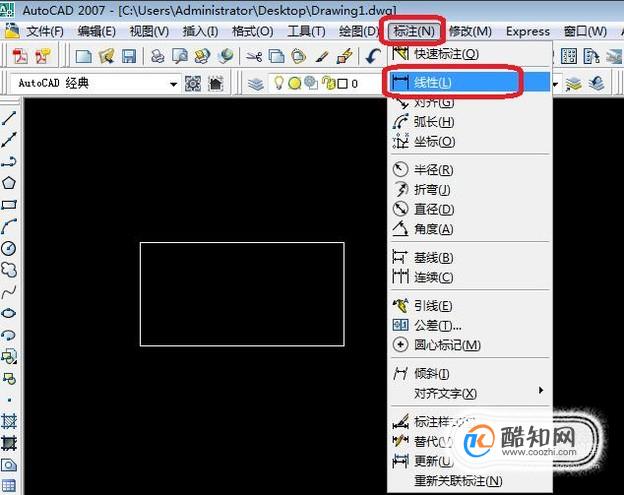The height and width of the screenshot is (495, 624).
Task: Click the Paste clipboard icon
Action: pos(298,57)
